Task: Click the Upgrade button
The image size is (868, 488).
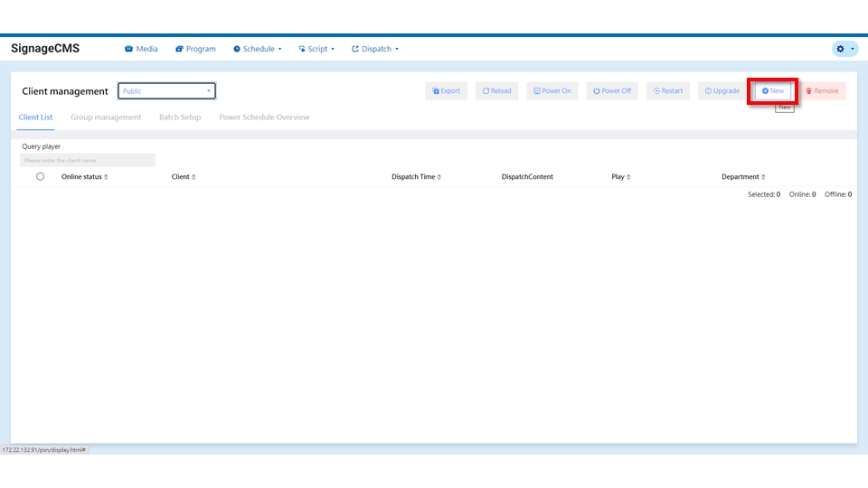Action: point(722,91)
